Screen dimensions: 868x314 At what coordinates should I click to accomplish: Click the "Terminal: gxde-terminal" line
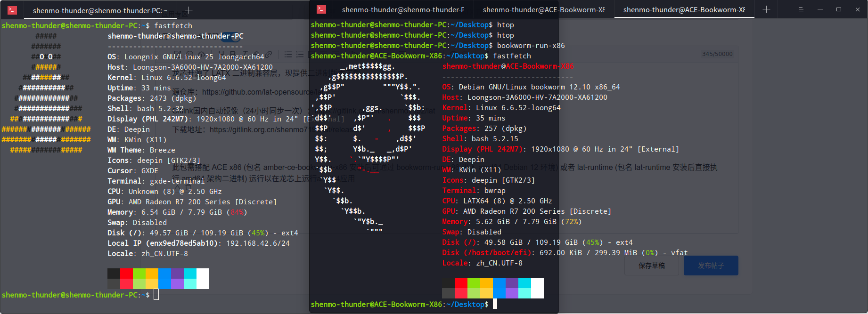tap(156, 181)
